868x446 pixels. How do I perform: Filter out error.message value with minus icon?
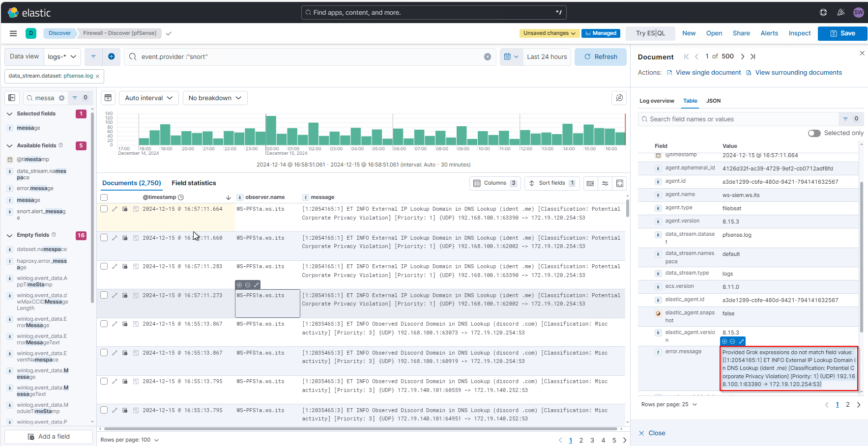(732, 341)
